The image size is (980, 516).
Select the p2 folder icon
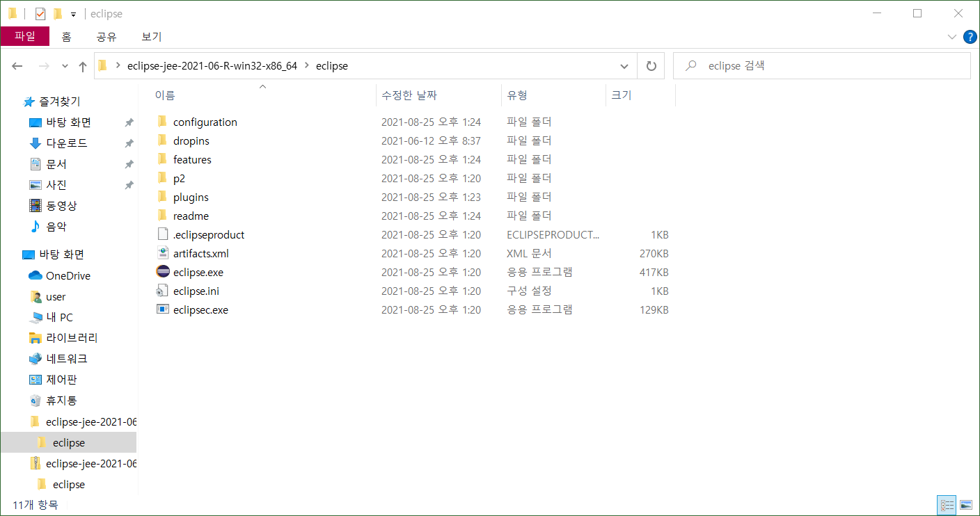(x=162, y=178)
